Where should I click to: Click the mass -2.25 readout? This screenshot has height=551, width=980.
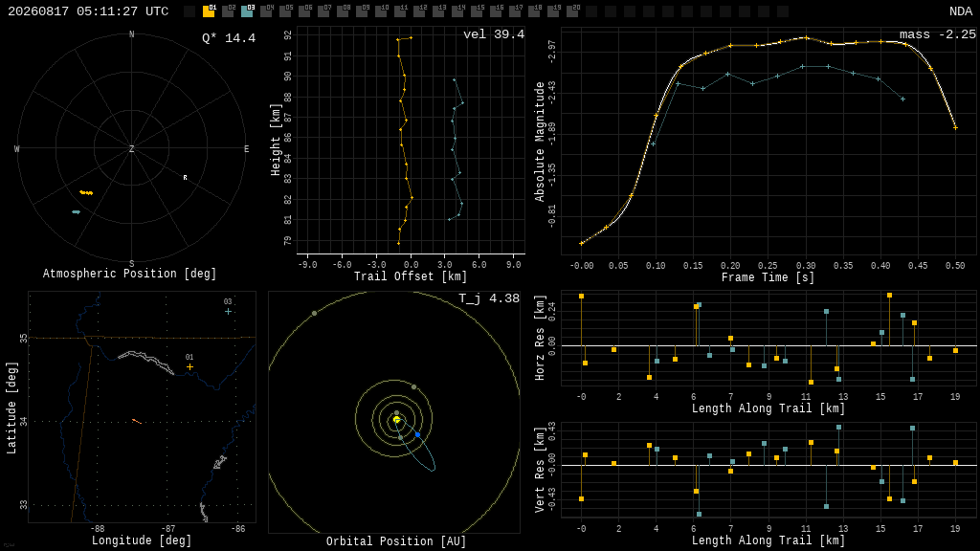[938, 34]
